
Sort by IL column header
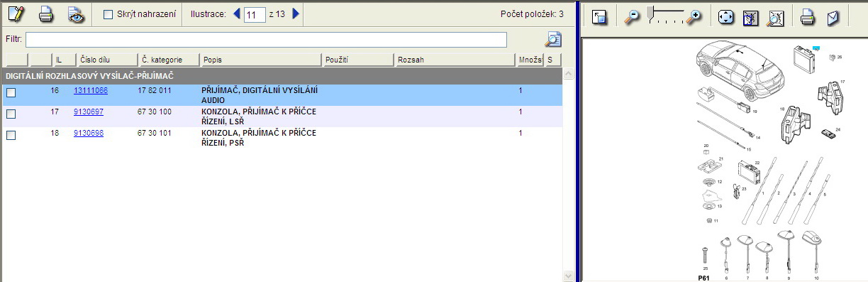tap(65, 60)
